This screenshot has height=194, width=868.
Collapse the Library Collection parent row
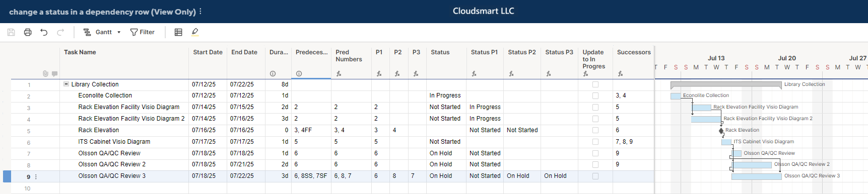click(x=66, y=84)
